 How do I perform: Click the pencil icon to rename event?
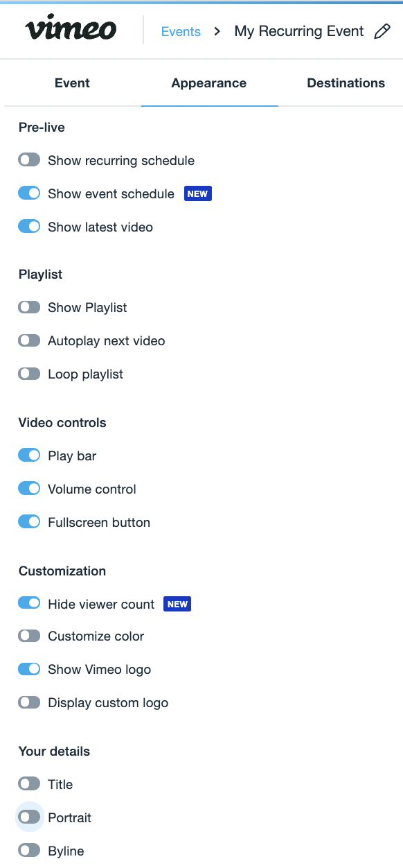coord(382,31)
